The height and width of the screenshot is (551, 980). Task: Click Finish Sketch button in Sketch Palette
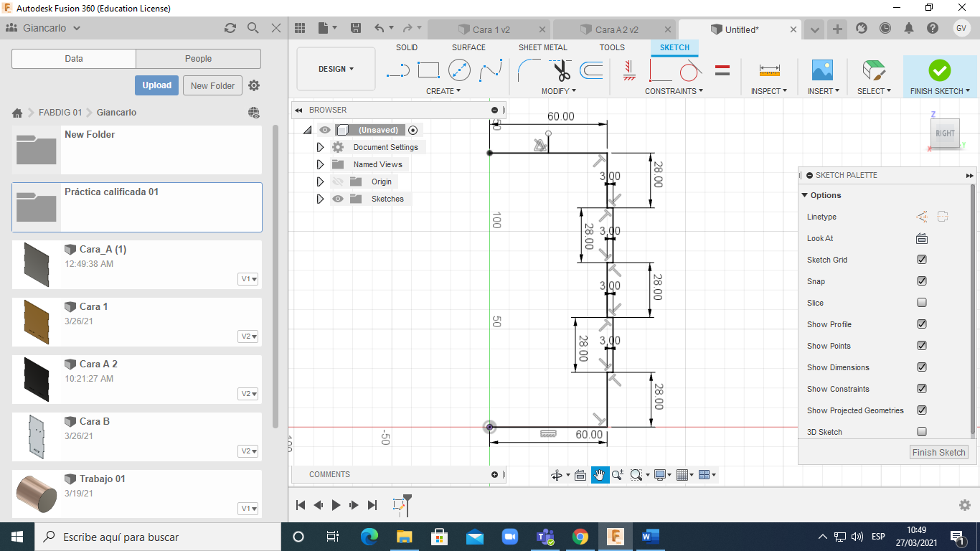939,452
